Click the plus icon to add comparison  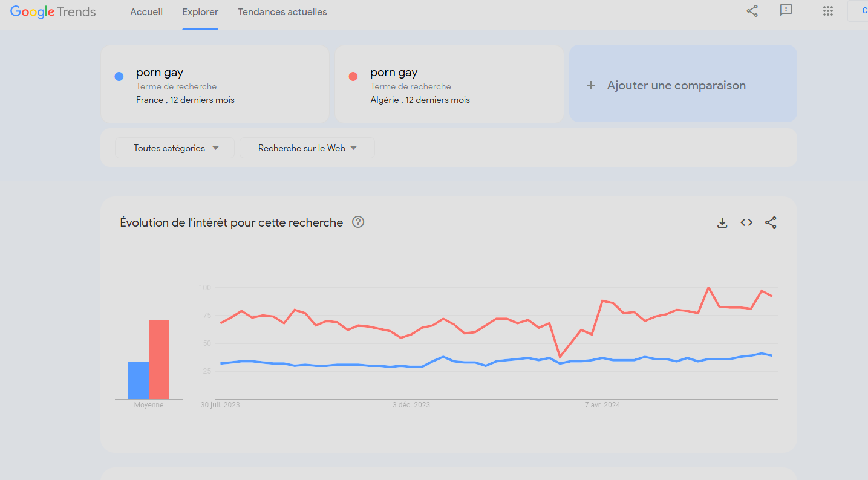[591, 85]
